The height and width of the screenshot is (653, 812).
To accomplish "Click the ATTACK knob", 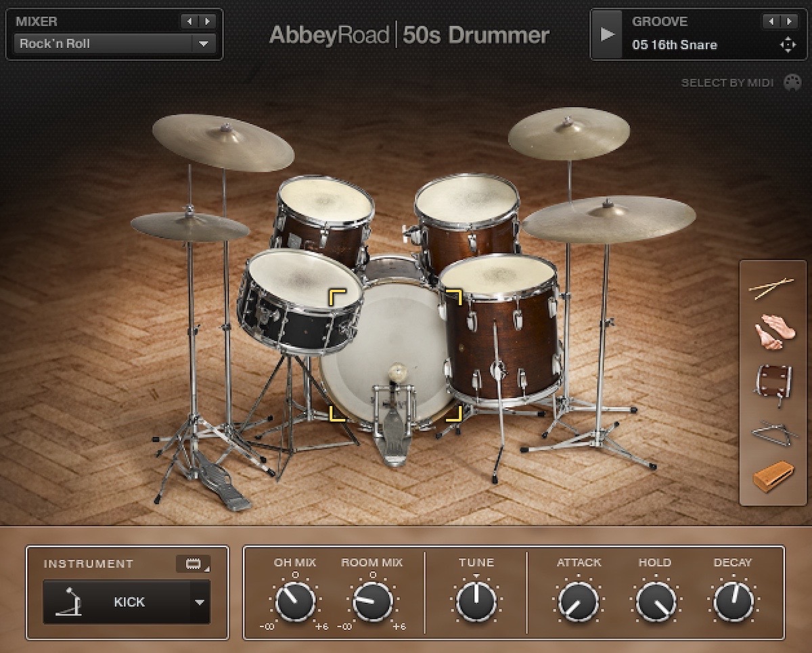I will click(579, 601).
